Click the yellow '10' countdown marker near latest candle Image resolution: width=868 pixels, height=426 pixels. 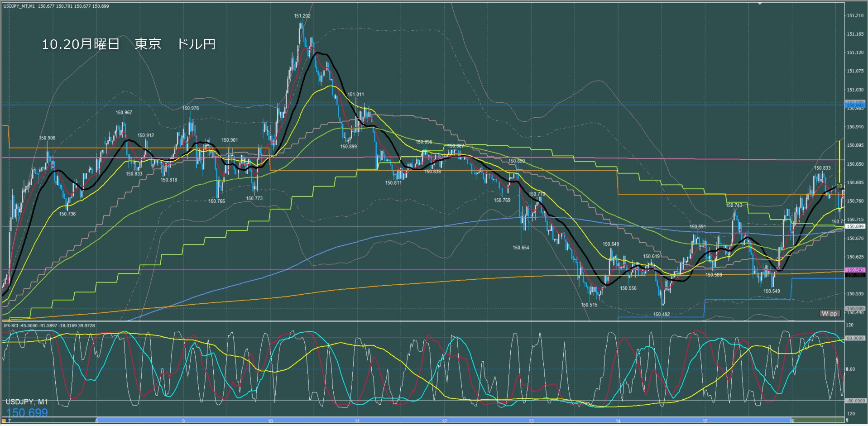tap(839, 186)
